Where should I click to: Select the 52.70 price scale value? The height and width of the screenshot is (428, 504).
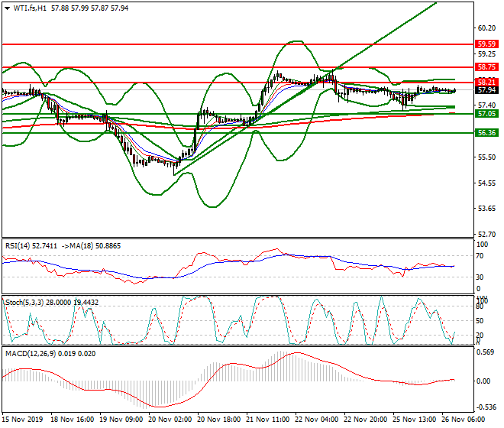[x=486, y=235]
